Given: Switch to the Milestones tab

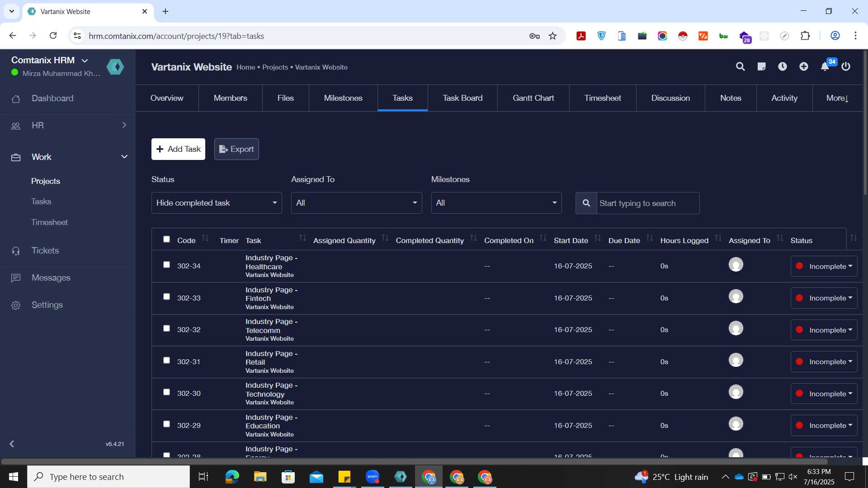Looking at the screenshot, I should 343,98.
